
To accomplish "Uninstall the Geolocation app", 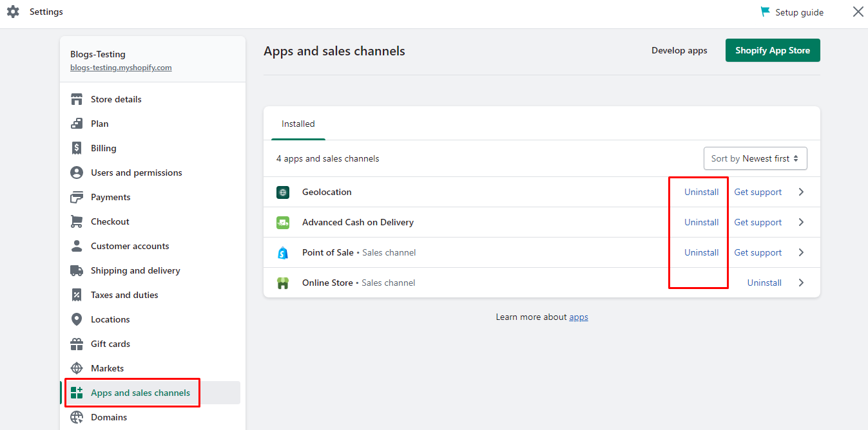I will click(x=702, y=192).
